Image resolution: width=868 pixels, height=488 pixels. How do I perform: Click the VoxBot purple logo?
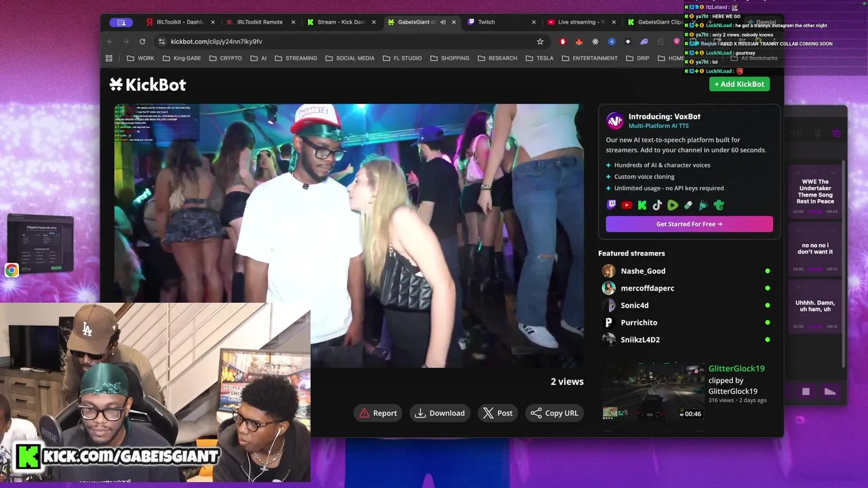tap(614, 121)
